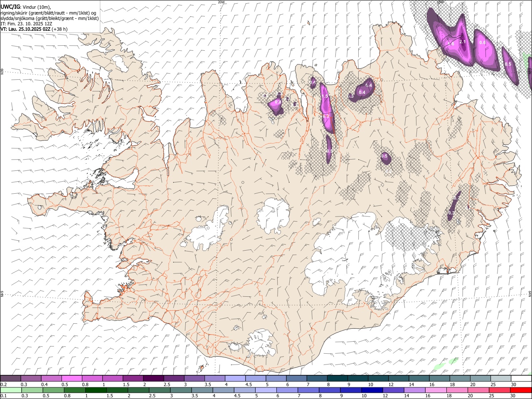Select the royal blue swatch labelled 8
This screenshot has height=399, width=532.
[x=330, y=390]
